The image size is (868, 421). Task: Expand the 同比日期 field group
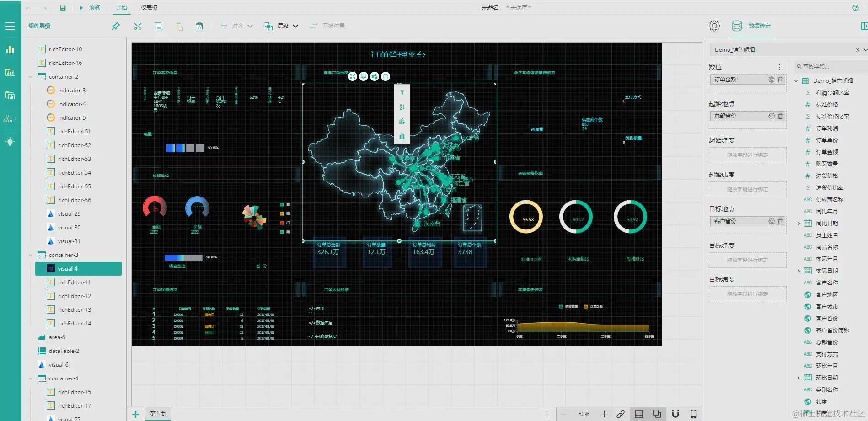798,224
